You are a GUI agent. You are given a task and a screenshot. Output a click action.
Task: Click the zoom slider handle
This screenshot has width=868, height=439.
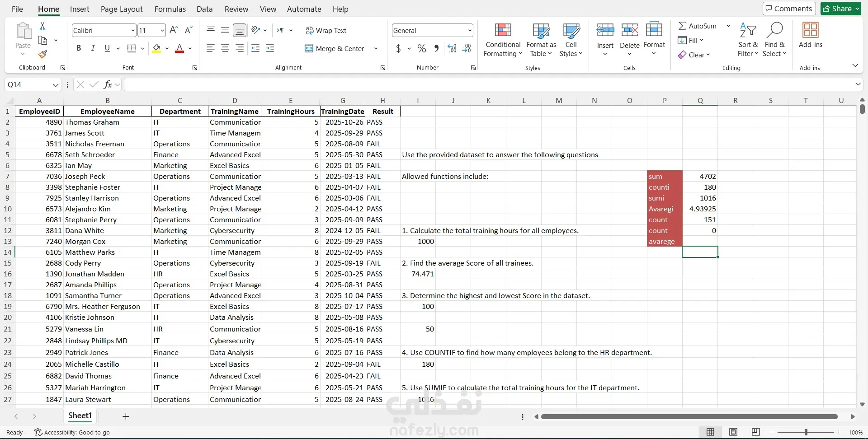[x=806, y=432]
